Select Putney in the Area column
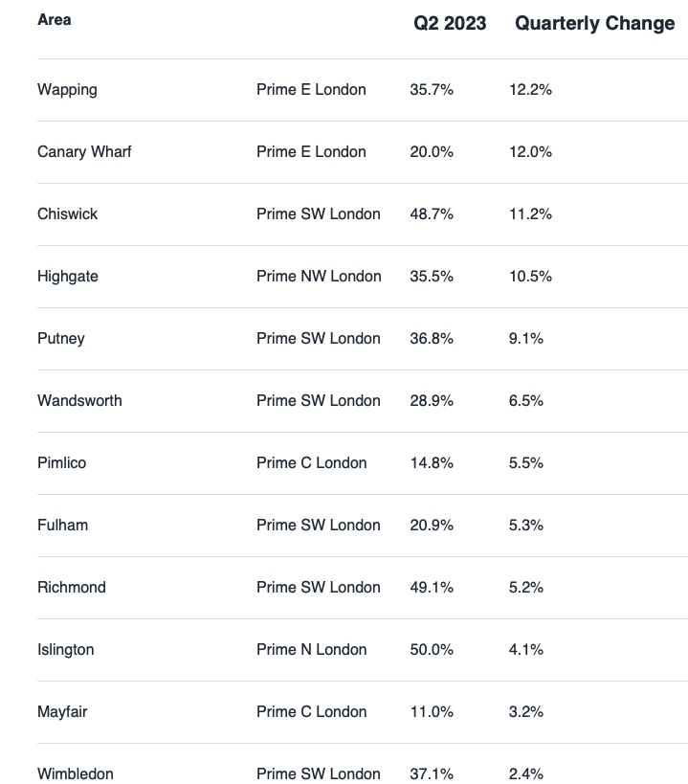The width and height of the screenshot is (688, 784). pyautogui.click(x=61, y=339)
